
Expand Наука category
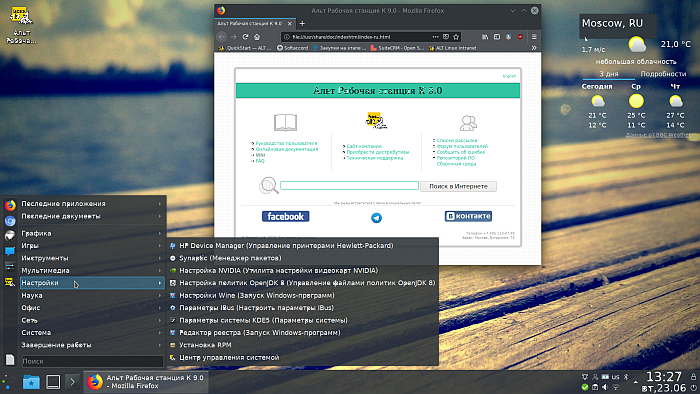[92, 295]
